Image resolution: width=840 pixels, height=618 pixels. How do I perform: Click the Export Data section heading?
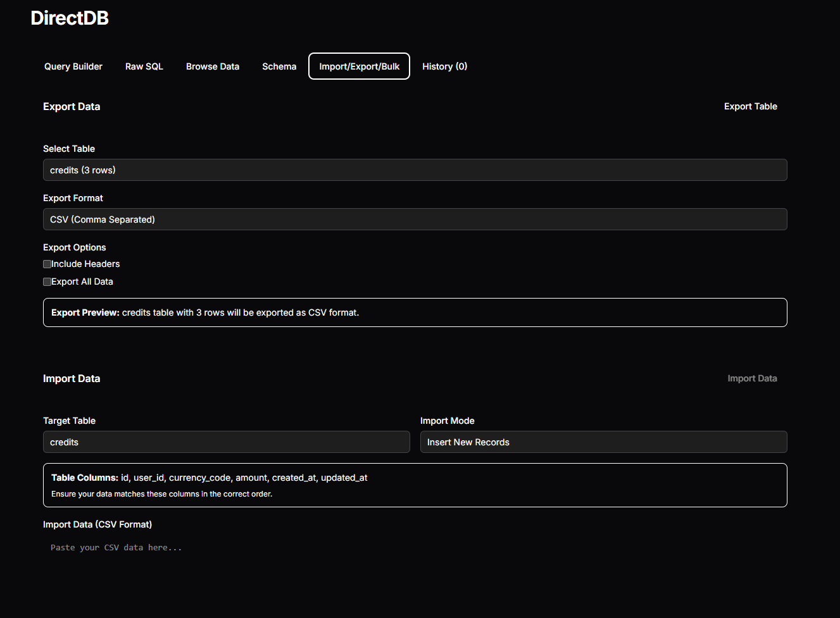72,107
